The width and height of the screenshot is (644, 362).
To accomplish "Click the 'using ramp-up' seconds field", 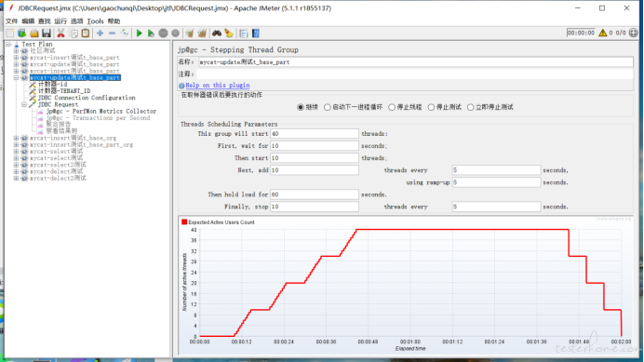I will coord(496,182).
